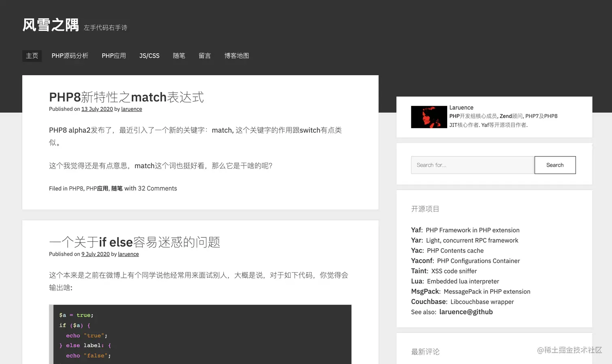Click the Laruence name in profile box
The width and height of the screenshot is (612, 364).
(x=461, y=108)
